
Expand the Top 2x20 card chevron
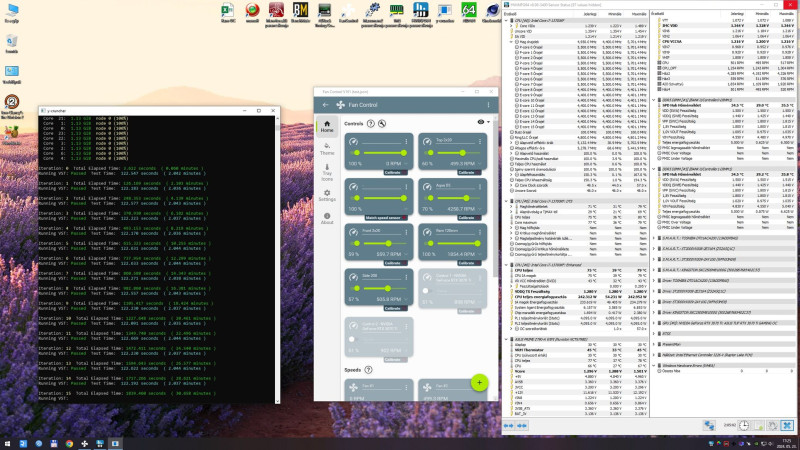pos(480,164)
